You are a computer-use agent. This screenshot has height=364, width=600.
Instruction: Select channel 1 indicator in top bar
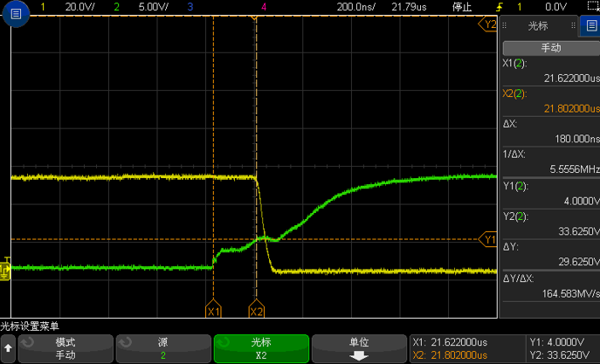[43, 6]
